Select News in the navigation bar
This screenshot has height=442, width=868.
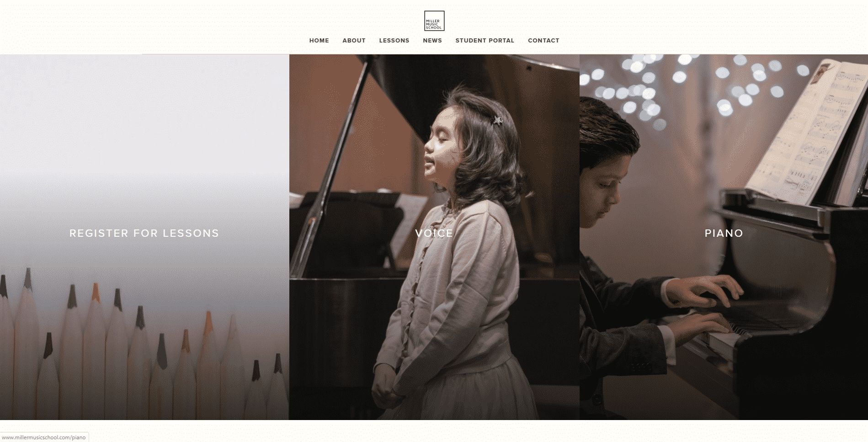[432, 40]
